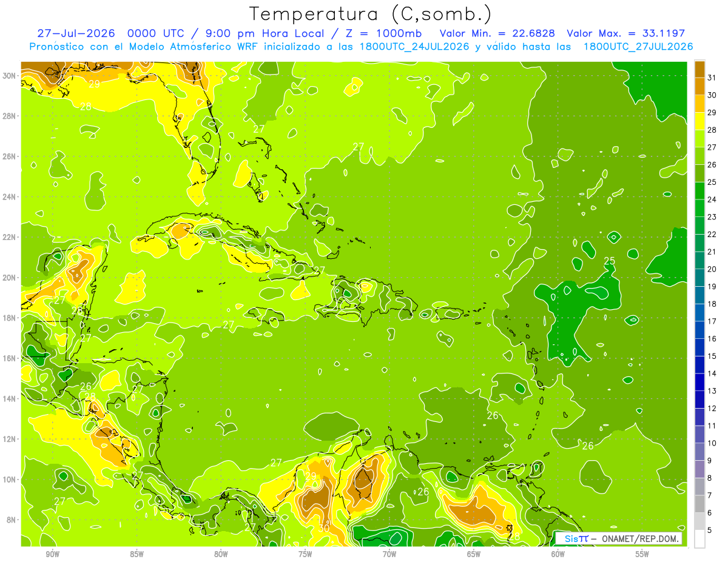728x562 pixels.
Task: Click the legend value '25'
Action: click(x=712, y=182)
